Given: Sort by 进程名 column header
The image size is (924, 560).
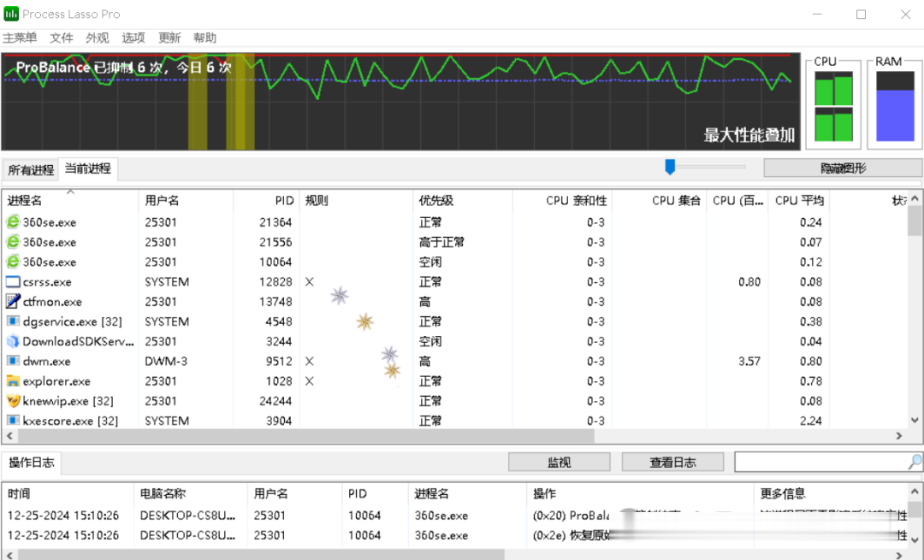Looking at the screenshot, I should 70,200.
